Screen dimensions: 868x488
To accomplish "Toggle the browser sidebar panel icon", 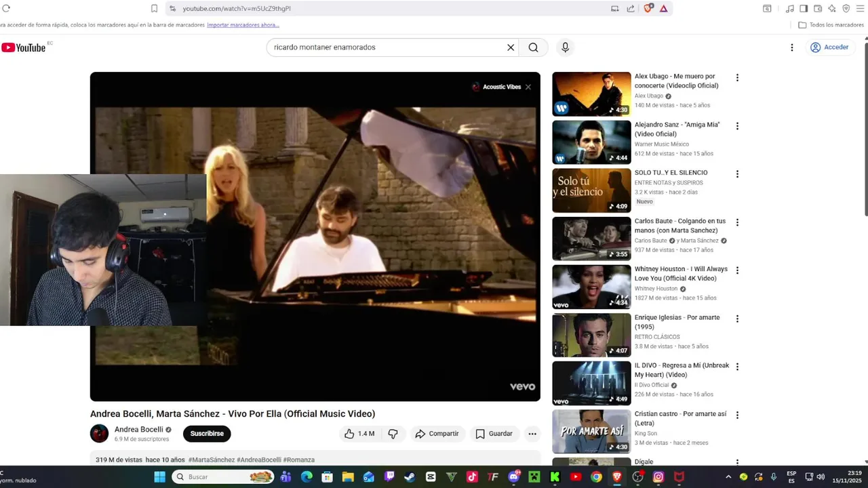I will (804, 8).
